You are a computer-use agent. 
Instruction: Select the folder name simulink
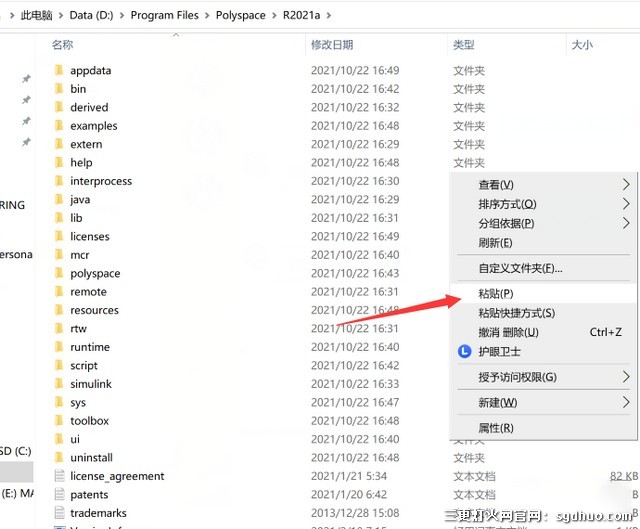tap(91, 384)
